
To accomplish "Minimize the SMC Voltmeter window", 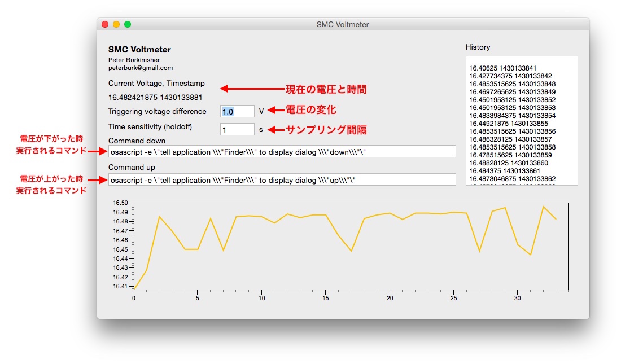I will [116, 24].
